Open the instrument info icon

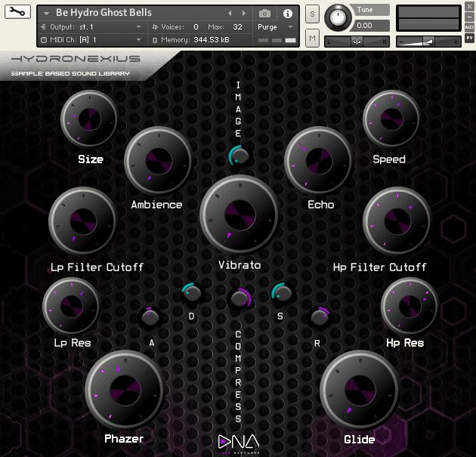287,14
